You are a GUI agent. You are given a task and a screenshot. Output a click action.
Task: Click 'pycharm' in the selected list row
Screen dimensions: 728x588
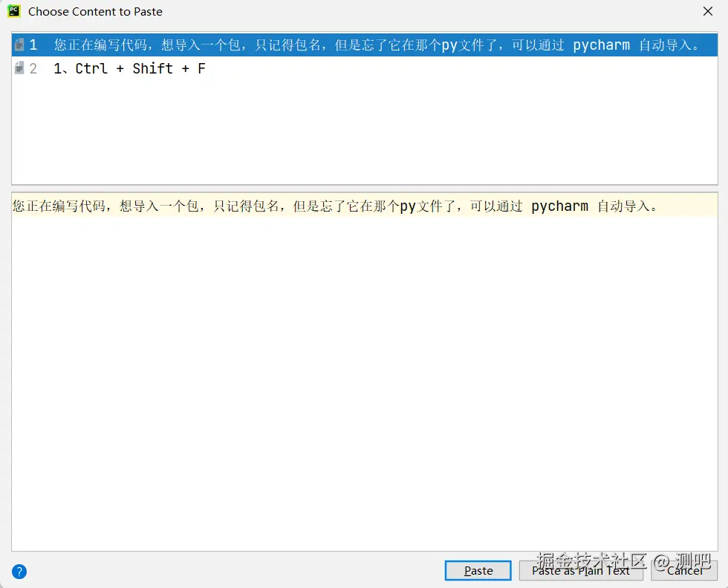pyautogui.click(x=601, y=45)
